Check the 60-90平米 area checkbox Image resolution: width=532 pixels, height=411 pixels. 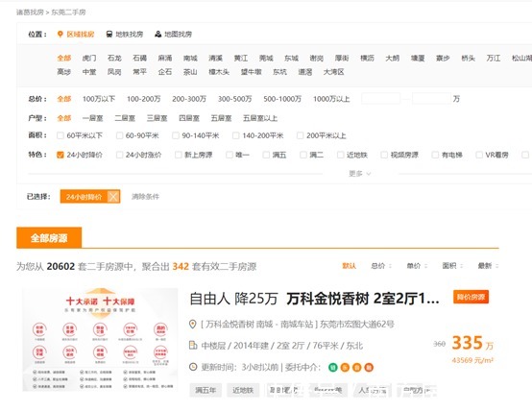pos(119,135)
